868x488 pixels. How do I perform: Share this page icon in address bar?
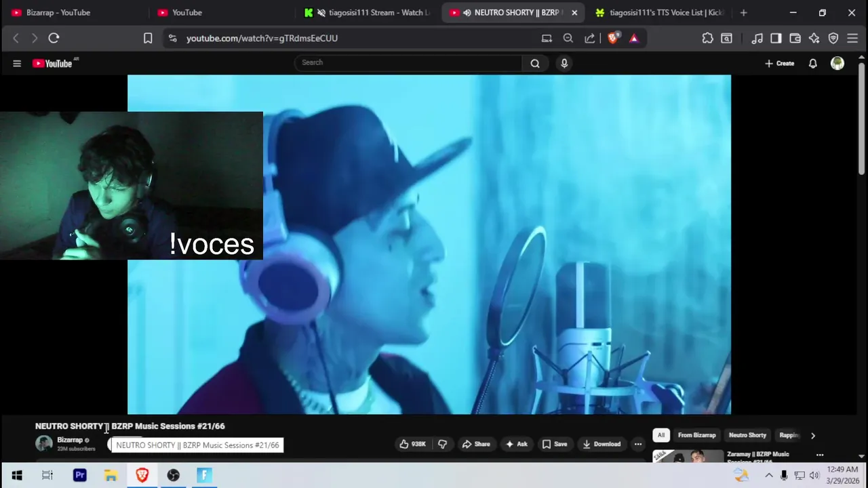tap(590, 39)
